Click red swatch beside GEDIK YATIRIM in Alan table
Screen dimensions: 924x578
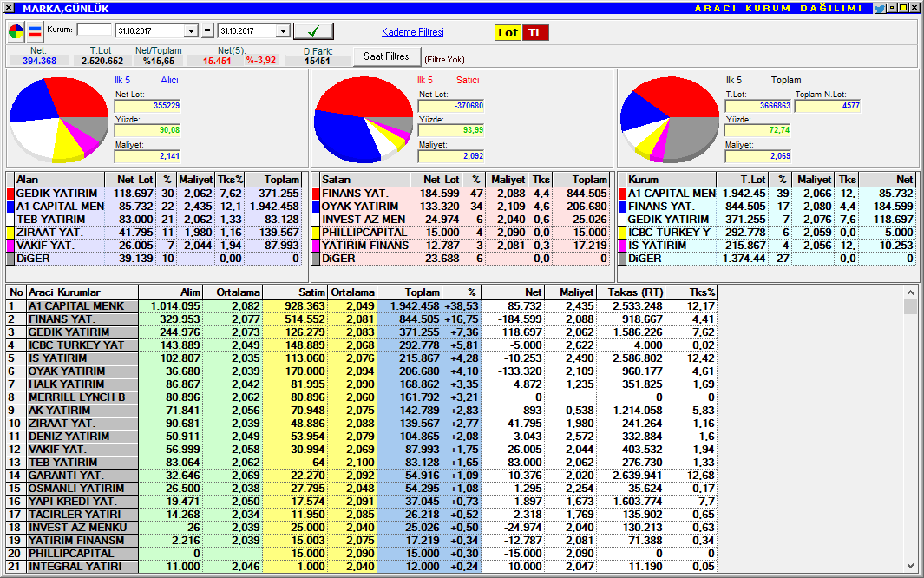point(10,194)
